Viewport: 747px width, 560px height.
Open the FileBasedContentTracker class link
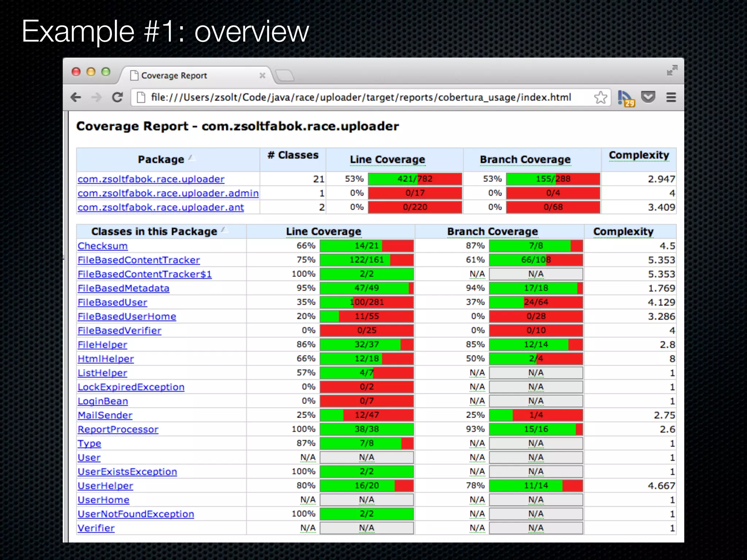139,260
